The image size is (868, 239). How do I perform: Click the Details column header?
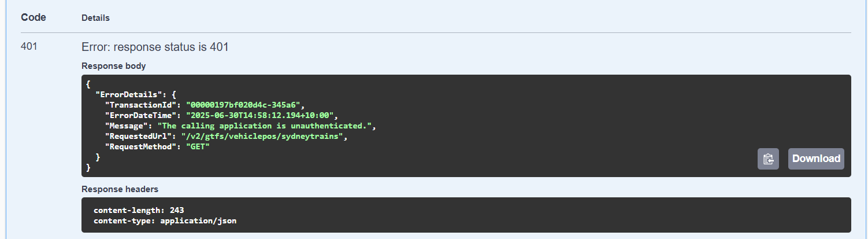pos(96,18)
